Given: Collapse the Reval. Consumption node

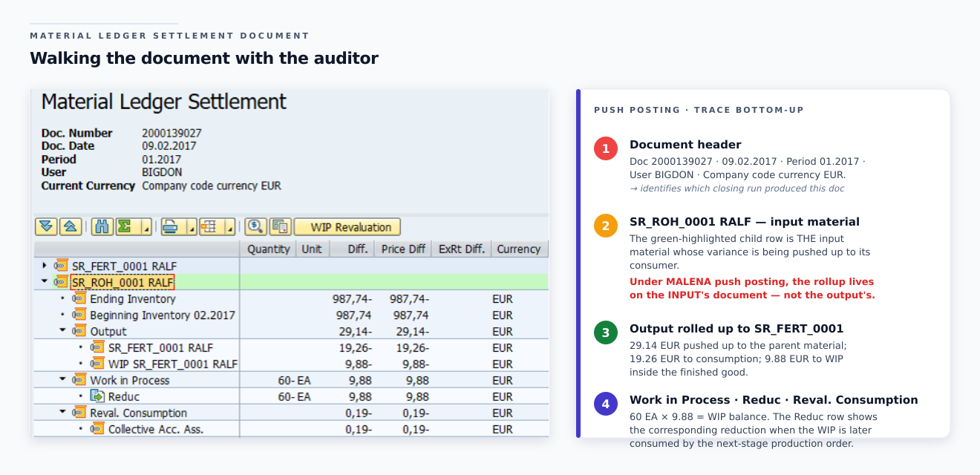Looking at the screenshot, I should (63, 413).
